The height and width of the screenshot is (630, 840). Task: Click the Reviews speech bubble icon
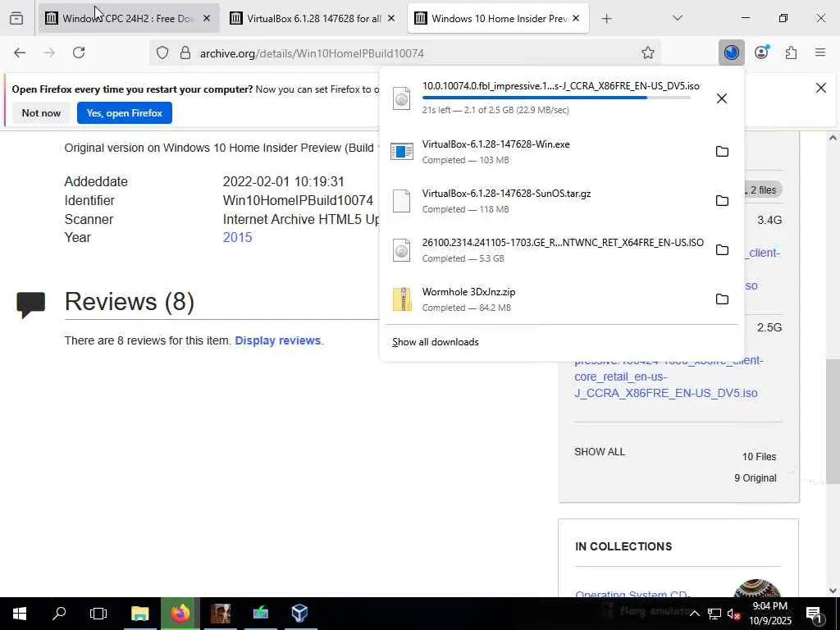tap(30, 304)
